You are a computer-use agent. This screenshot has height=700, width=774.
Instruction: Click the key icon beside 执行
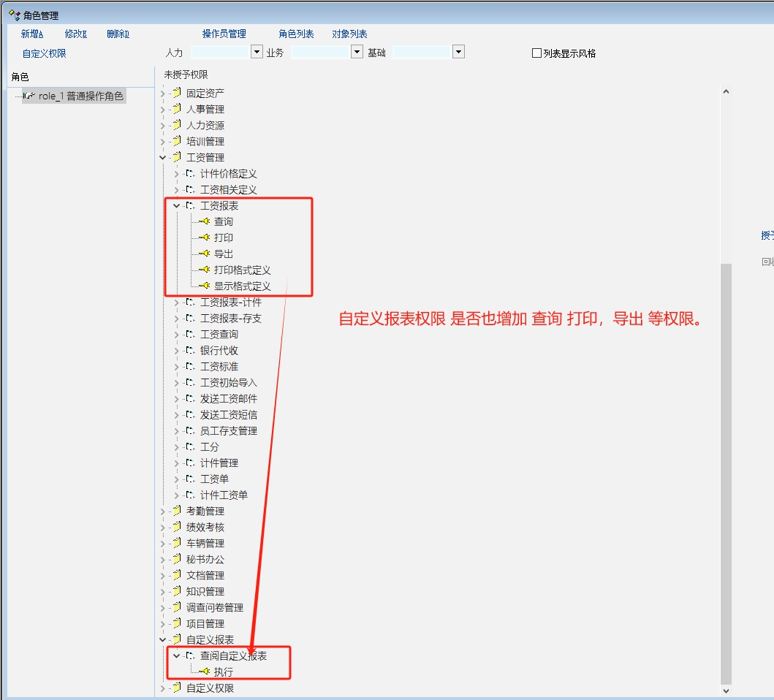point(205,672)
